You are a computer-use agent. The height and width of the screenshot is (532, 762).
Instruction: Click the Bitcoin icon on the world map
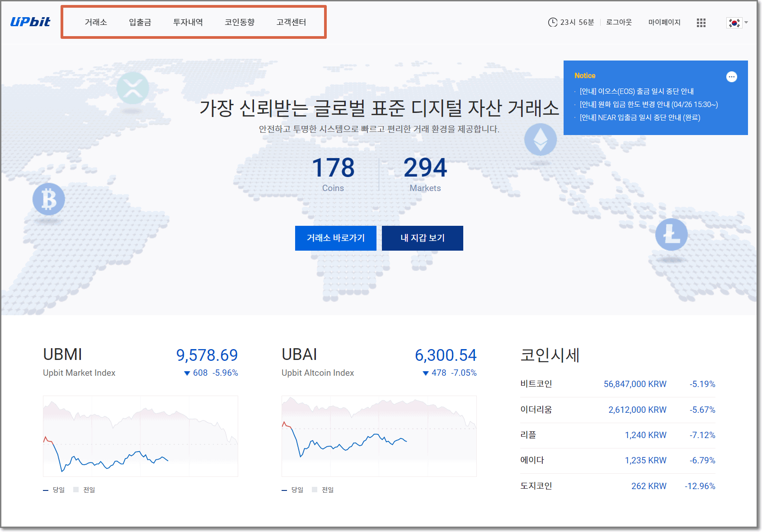(48, 199)
